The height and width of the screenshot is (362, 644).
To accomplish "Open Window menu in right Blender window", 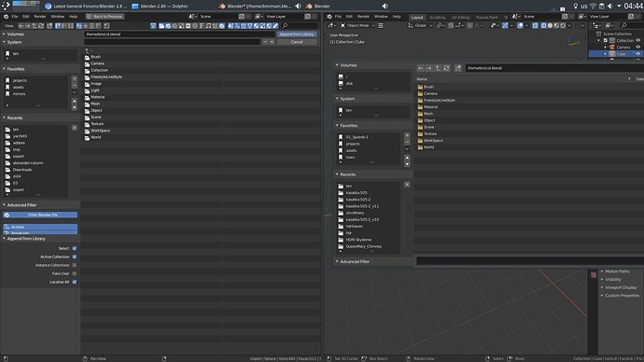I will (x=381, y=17).
